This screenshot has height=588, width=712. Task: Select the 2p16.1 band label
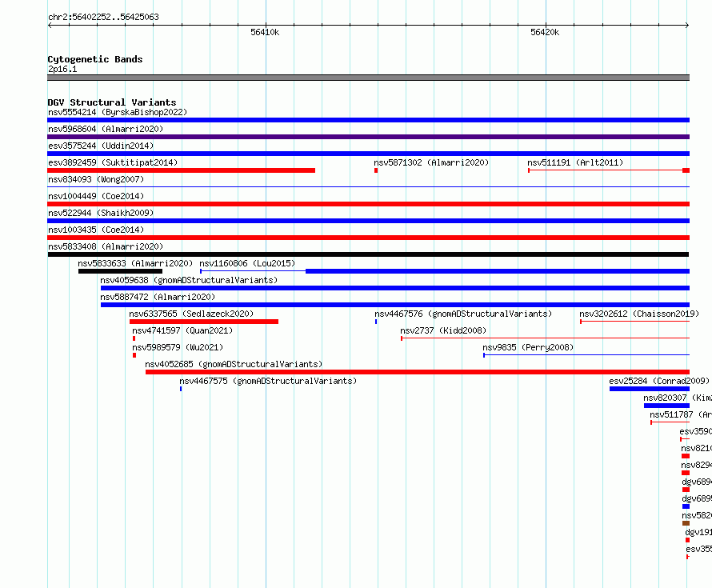pyautogui.click(x=62, y=69)
